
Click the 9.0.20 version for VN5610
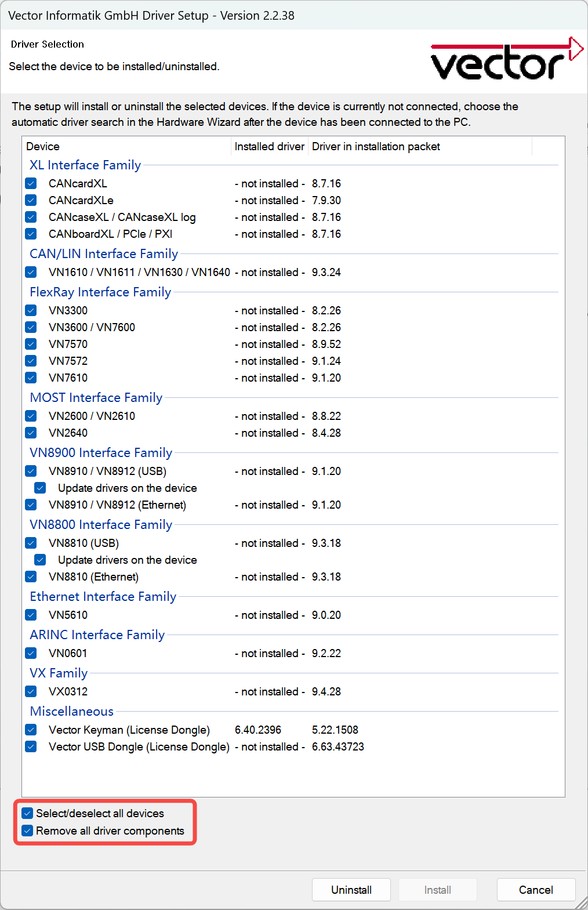tap(326, 615)
